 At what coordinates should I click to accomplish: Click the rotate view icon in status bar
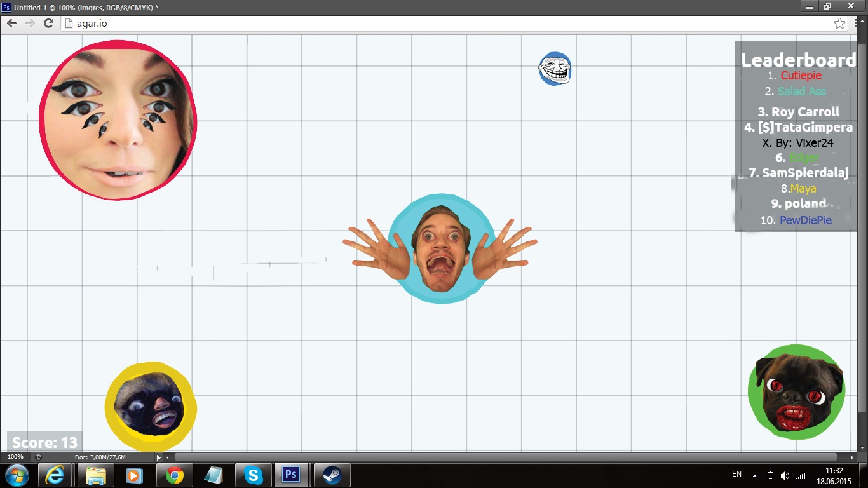click(x=38, y=457)
